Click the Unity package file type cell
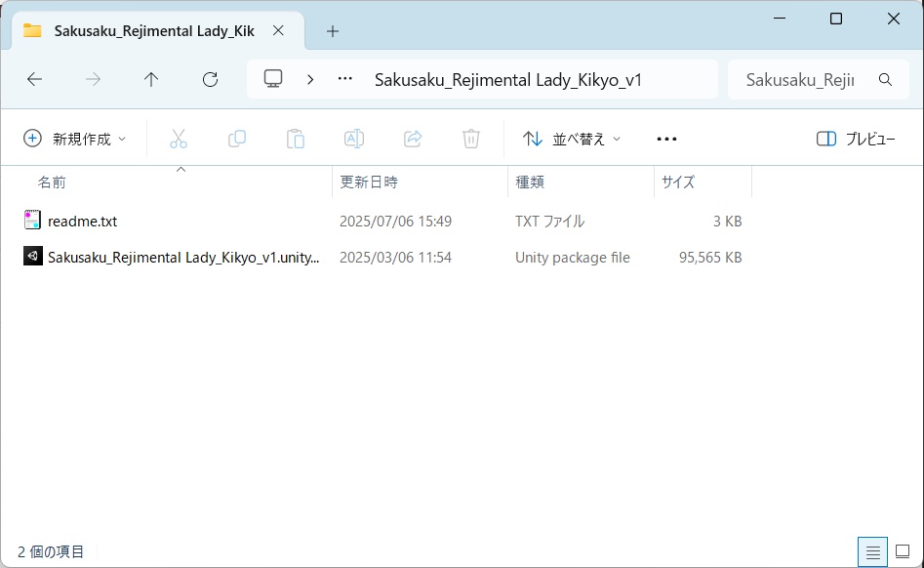The image size is (924, 568). click(x=572, y=258)
